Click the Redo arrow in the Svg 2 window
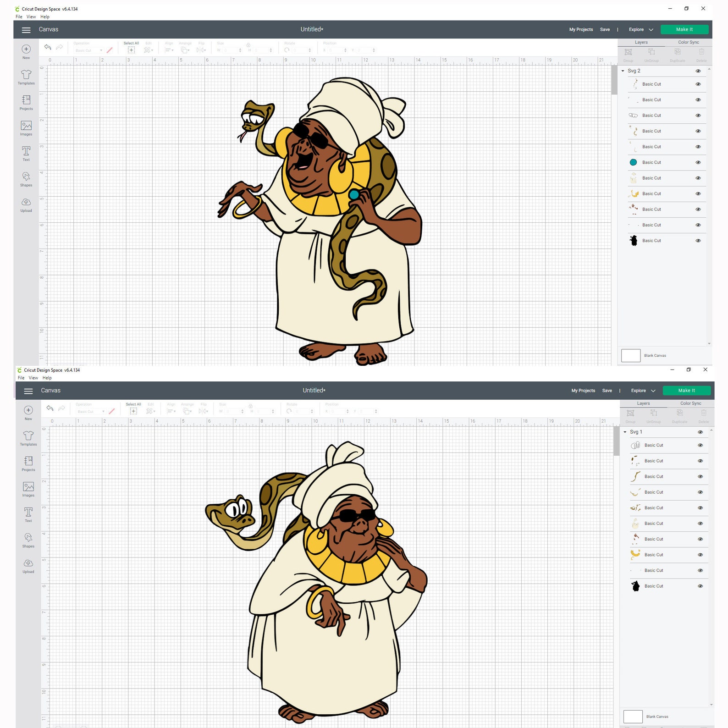728x728 pixels. pos(59,47)
